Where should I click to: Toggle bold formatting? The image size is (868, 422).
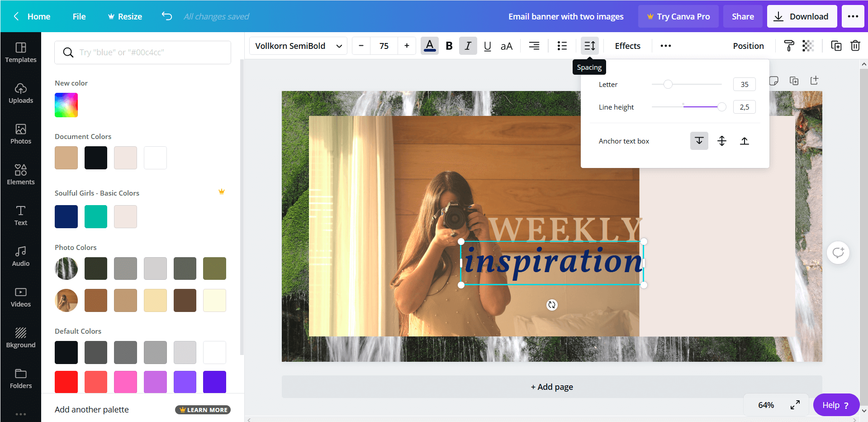click(x=449, y=45)
